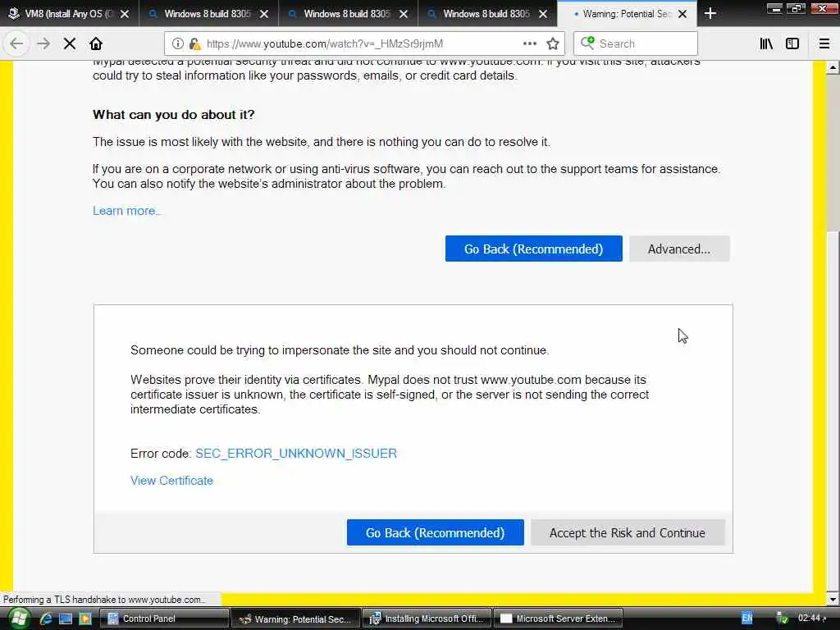Click upper Go Back (Recommended) button
This screenshot has height=630, width=840.
tap(533, 249)
